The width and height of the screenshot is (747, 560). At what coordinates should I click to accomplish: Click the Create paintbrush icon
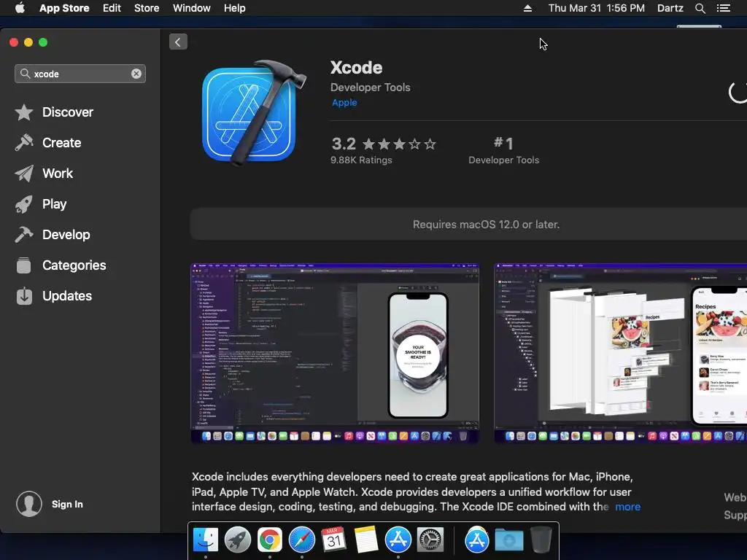[24, 143]
